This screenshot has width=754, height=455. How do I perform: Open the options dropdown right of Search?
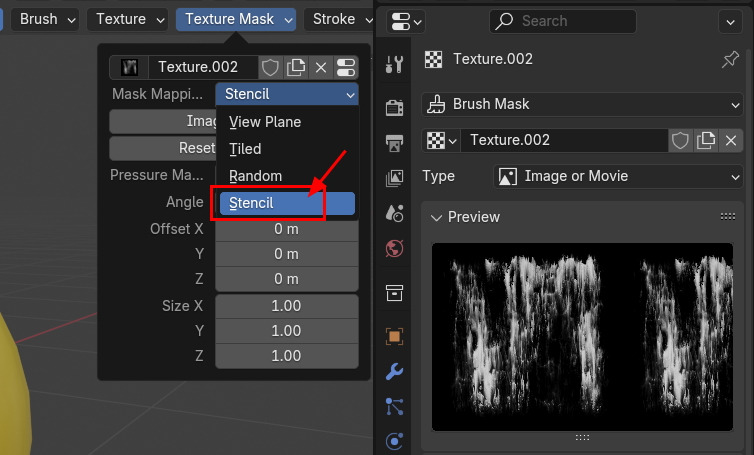[730, 22]
